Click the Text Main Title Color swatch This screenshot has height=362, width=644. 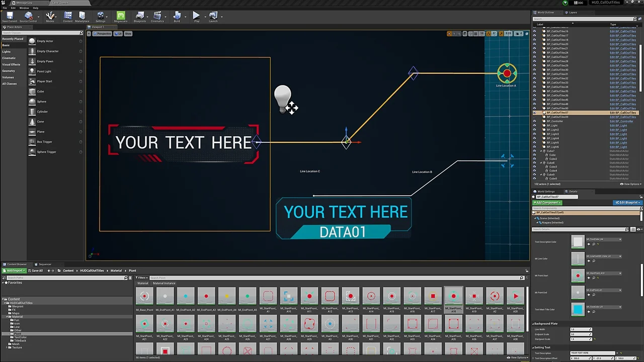[x=578, y=309]
